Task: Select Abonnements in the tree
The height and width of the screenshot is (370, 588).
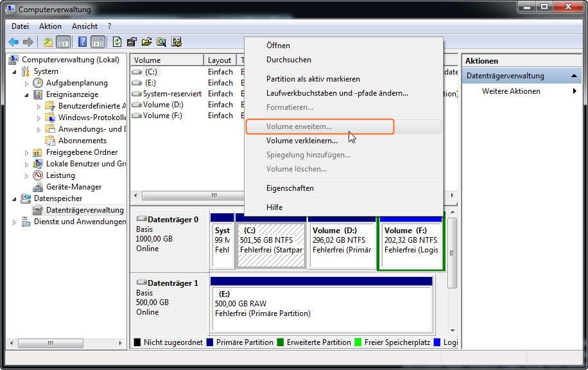Action: 82,141
